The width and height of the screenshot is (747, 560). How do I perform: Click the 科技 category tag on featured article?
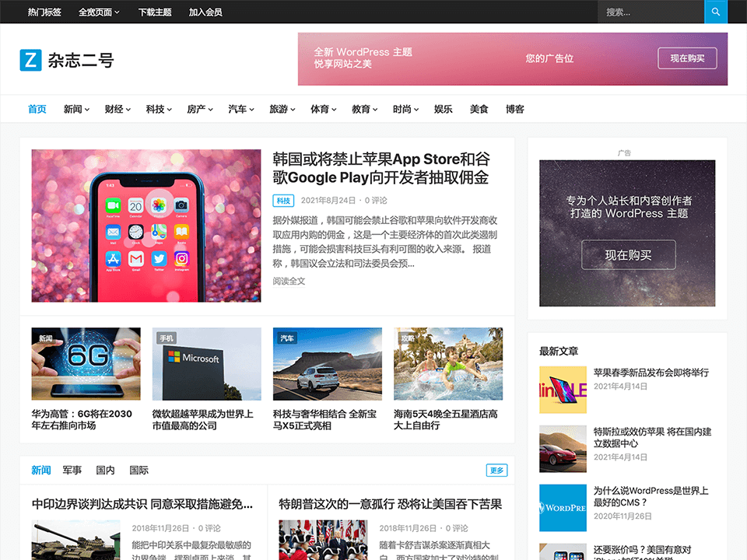[284, 201]
